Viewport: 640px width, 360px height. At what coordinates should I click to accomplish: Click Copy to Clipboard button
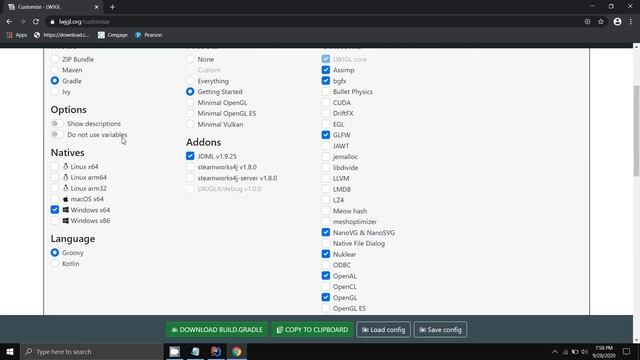(x=312, y=330)
